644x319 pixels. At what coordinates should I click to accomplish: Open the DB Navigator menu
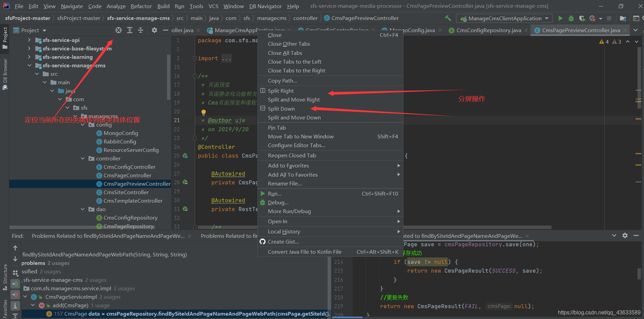[265, 6]
